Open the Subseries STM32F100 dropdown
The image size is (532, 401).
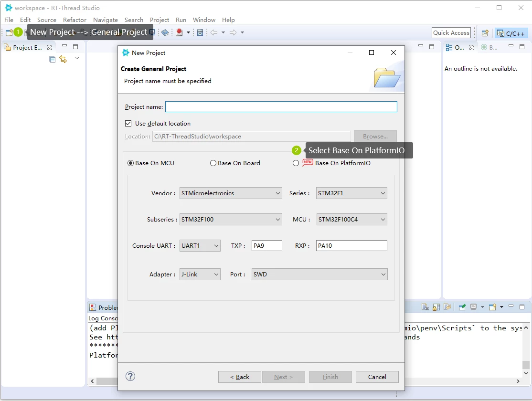pos(231,220)
